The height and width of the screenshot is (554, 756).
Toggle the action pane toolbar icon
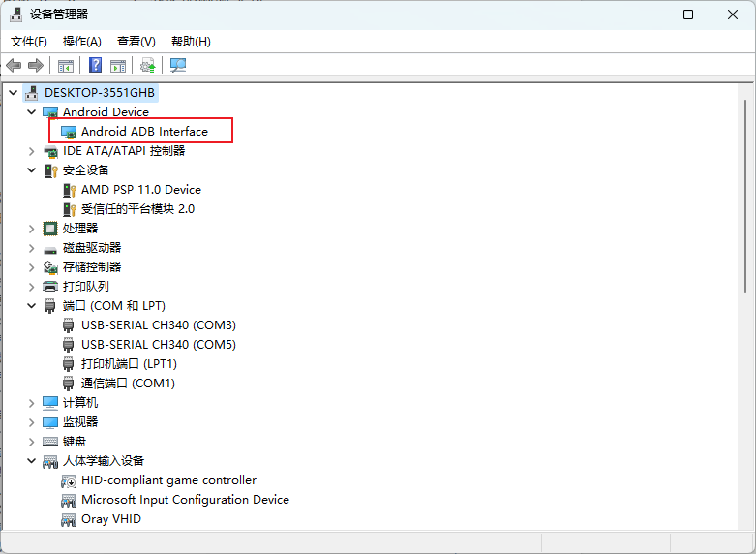coord(118,66)
